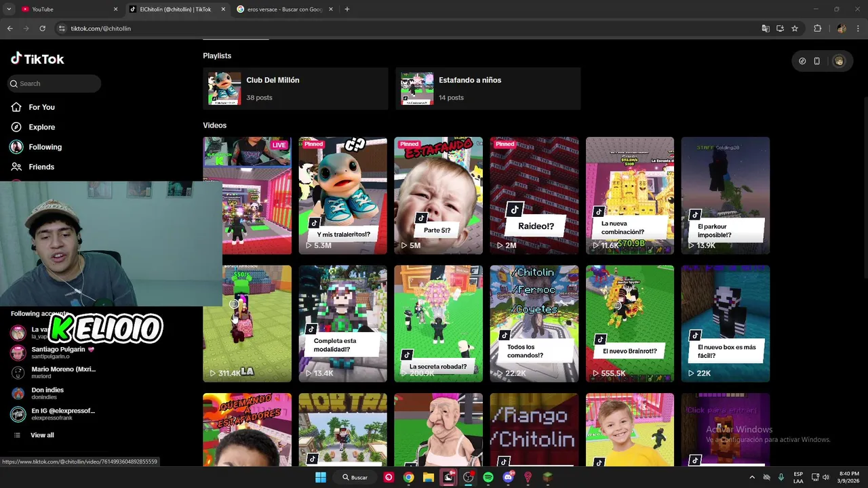
Task: Expand the tab search dropdown
Action: point(8,9)
